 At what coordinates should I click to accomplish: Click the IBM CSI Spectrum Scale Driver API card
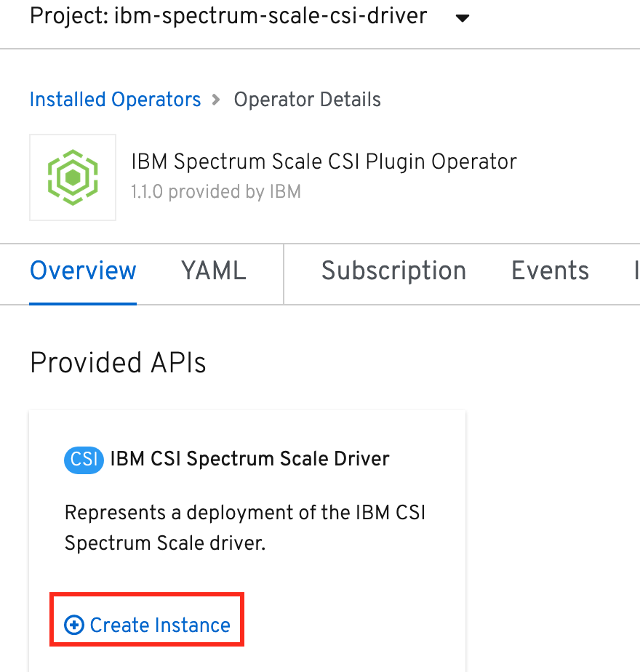[247, 541]
